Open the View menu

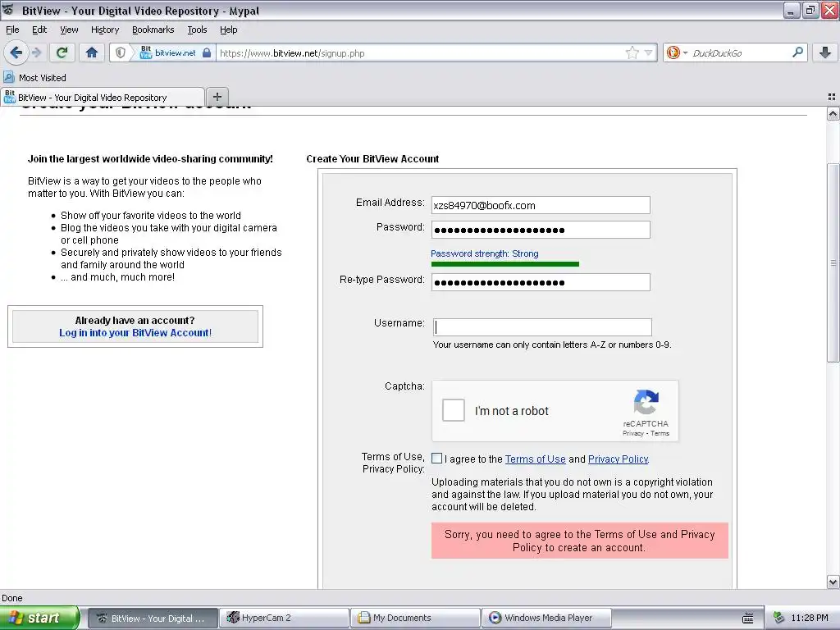[69, 30]
